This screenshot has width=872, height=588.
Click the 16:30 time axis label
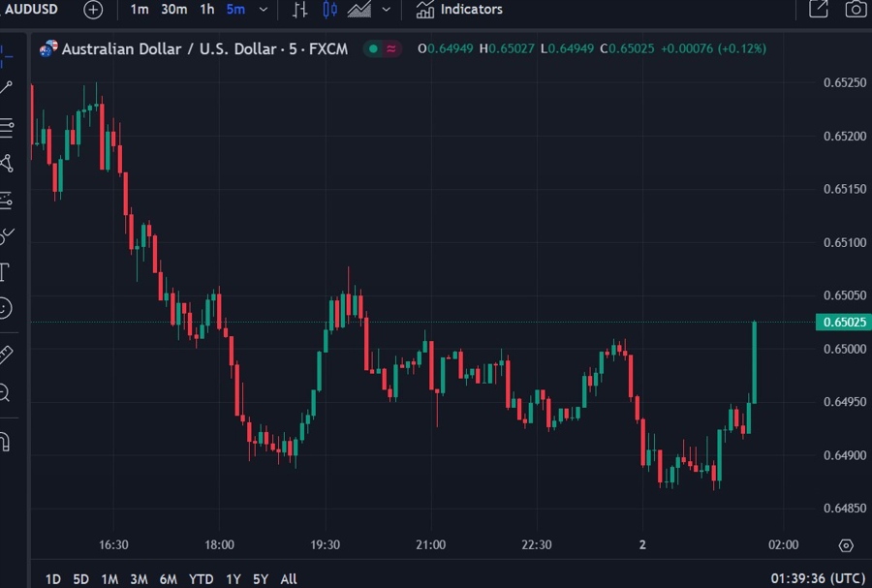(113, 544)
